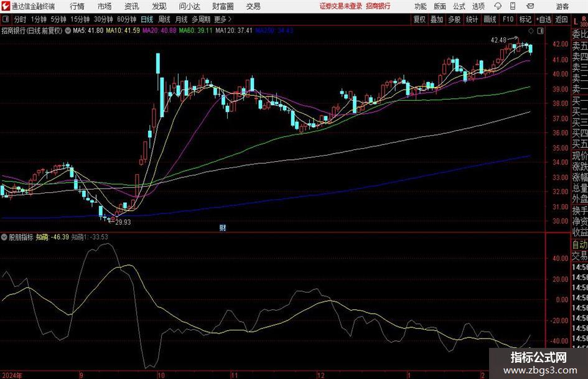
Task: Click the MA120: 37.41 value
Action: (x=234, y=30)
